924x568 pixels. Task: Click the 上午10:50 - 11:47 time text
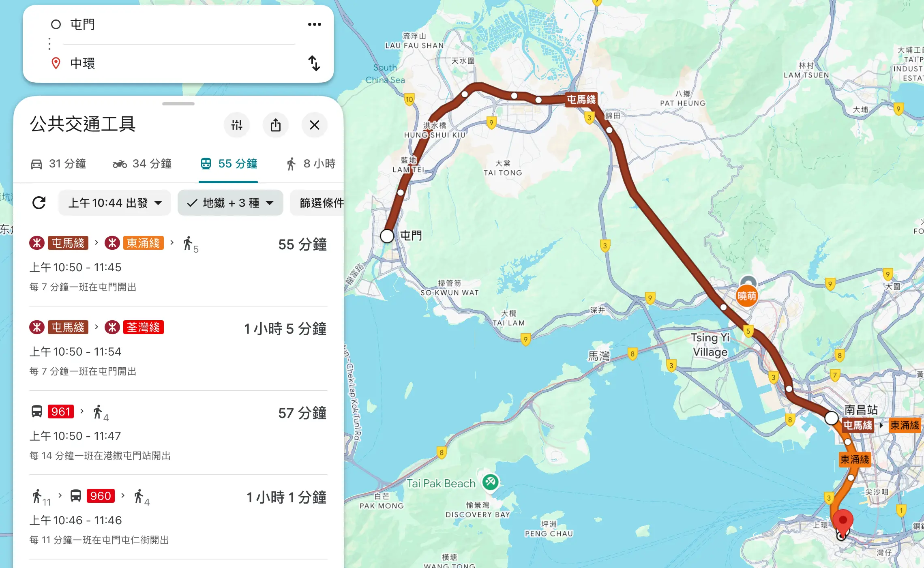coord(75,436)
